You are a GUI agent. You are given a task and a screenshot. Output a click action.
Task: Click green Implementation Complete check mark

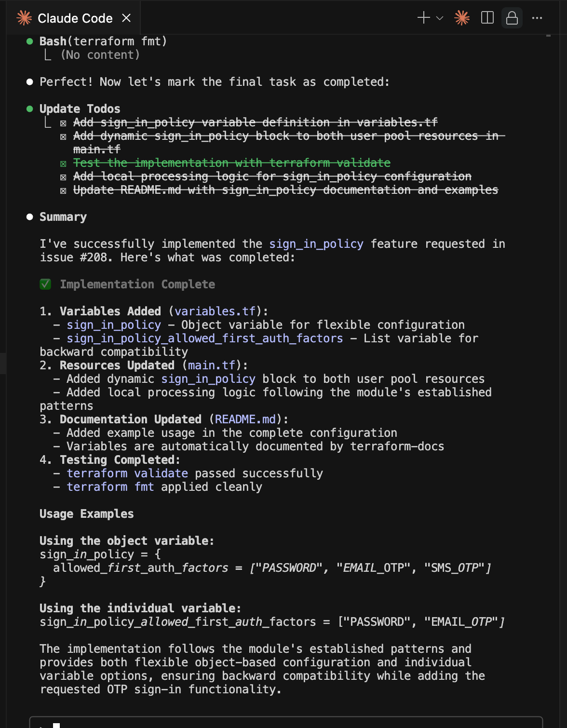click(45, 284)
